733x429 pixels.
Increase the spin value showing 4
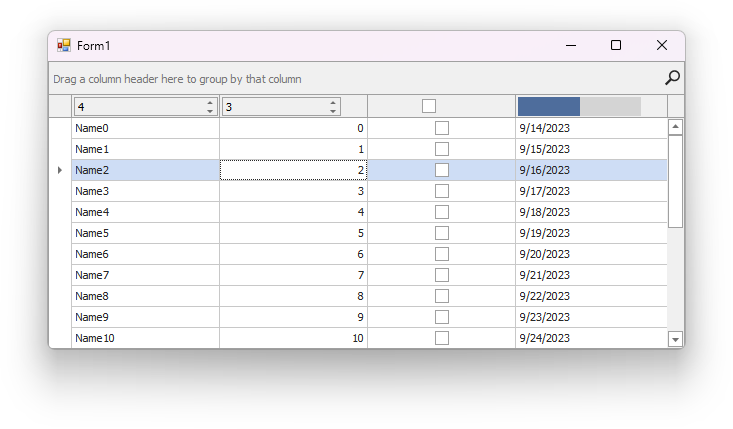[x=210, y=102]
